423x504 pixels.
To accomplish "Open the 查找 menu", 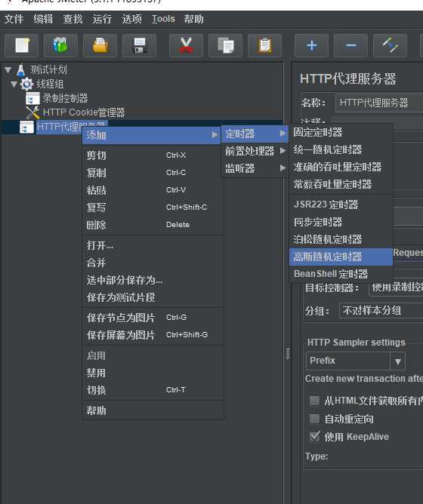I will (x=73, y=19).
